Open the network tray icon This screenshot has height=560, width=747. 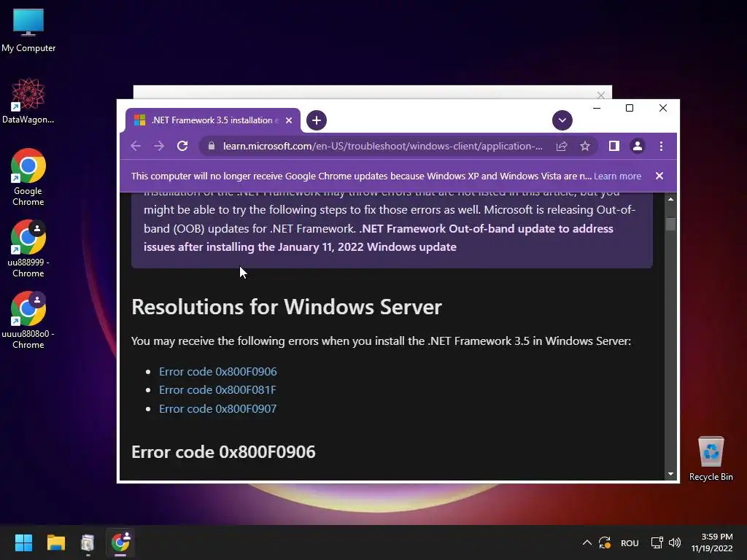click(x=657, y=542)
